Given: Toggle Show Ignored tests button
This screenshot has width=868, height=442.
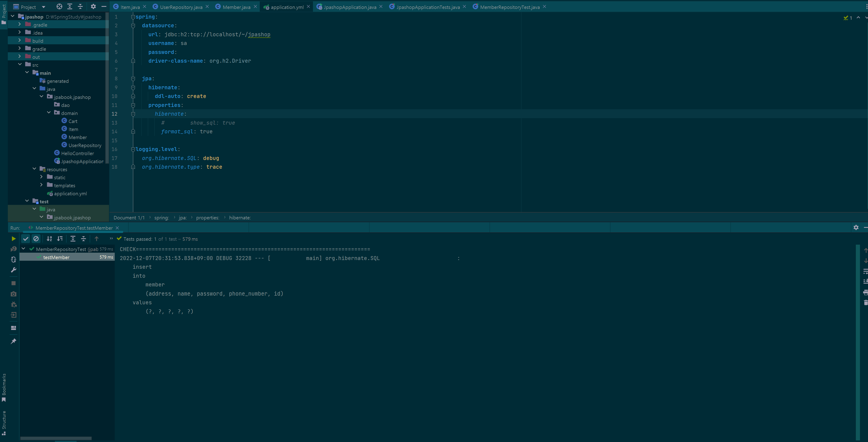Looking at the screenshot, I should click(x=36, y=239).
